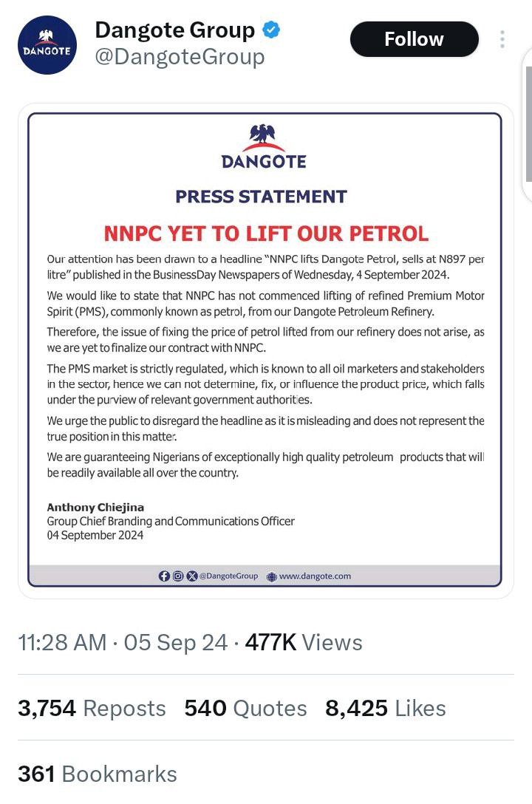Click the Instagram icon in statement footer
This screenshot has height=804, width=532.
[x=178, y=576]
